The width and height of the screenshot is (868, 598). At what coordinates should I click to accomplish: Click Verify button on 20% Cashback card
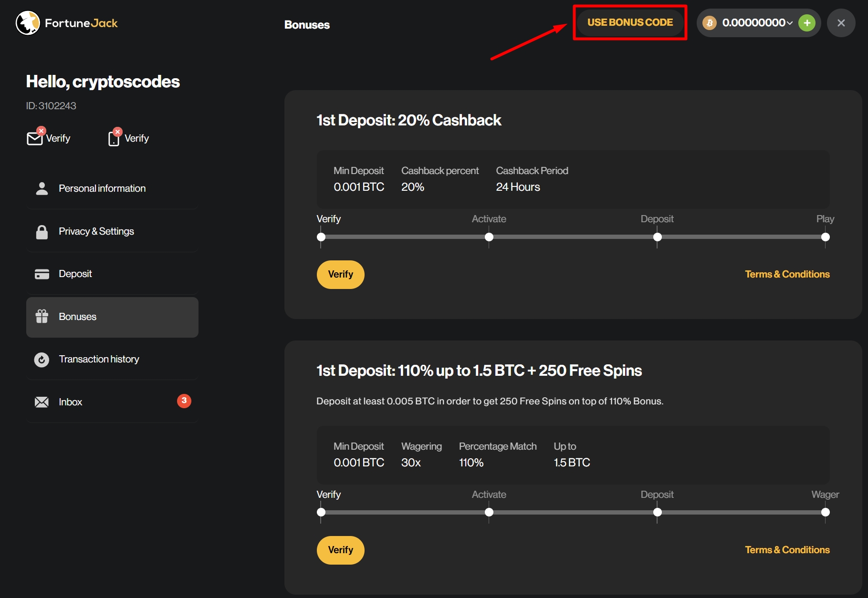[x=341, y=275]
